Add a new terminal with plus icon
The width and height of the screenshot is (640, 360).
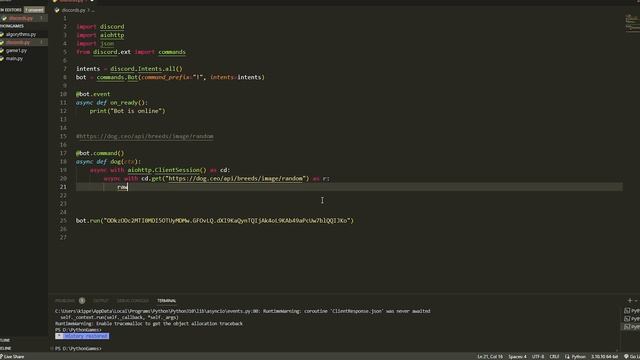[629, 301]
